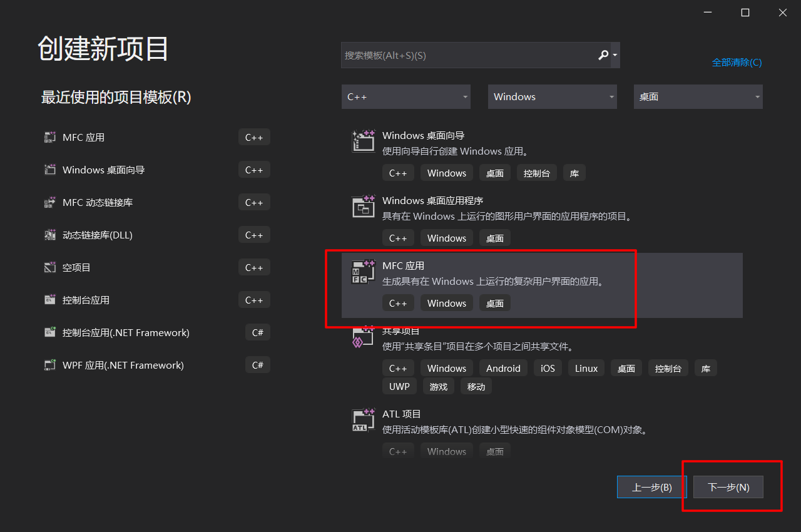Click the Android tag under 共享项目
This screenshot has height=532, width=801.
[503, 368]
